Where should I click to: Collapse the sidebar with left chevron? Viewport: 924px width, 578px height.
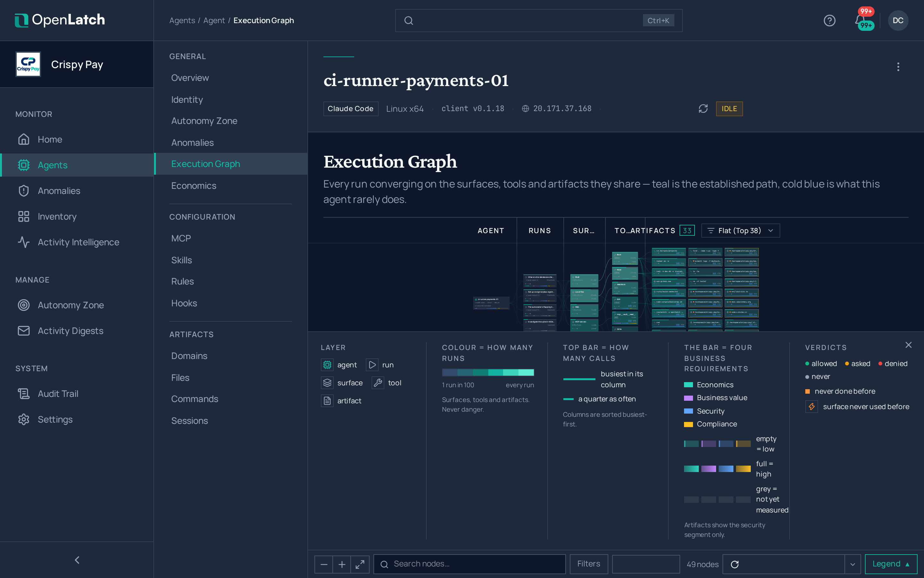(x=77, y=560)
